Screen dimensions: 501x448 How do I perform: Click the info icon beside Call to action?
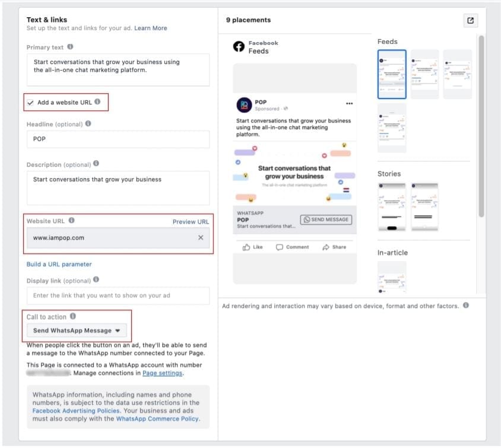(73, 316)
